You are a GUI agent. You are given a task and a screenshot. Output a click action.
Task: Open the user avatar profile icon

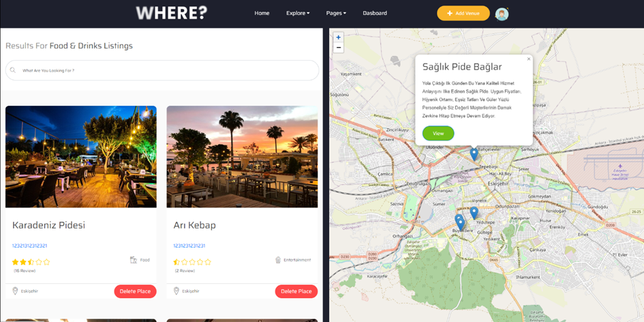(502, 14)
